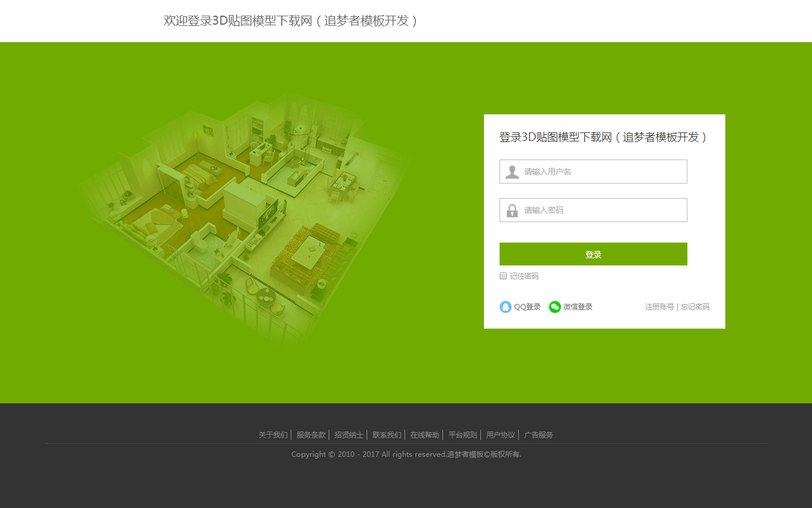View 平台规则 in the footer

pyautogui.click(x=463, y=435)
